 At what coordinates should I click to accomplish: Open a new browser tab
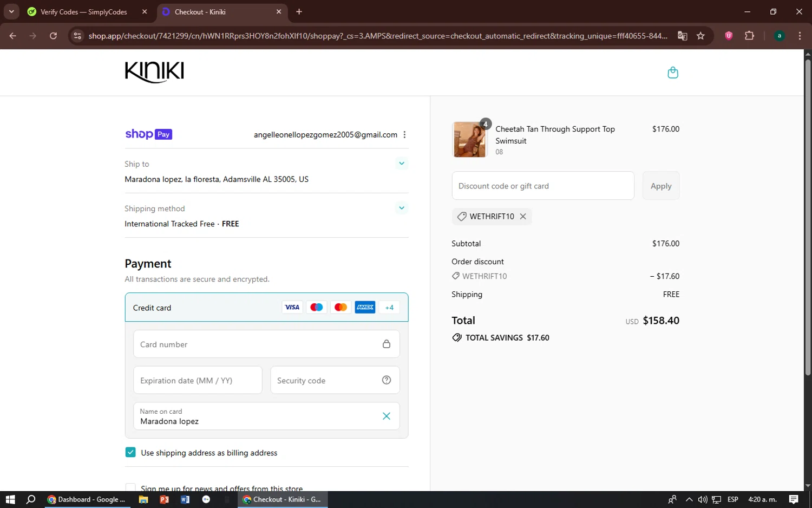299,11
